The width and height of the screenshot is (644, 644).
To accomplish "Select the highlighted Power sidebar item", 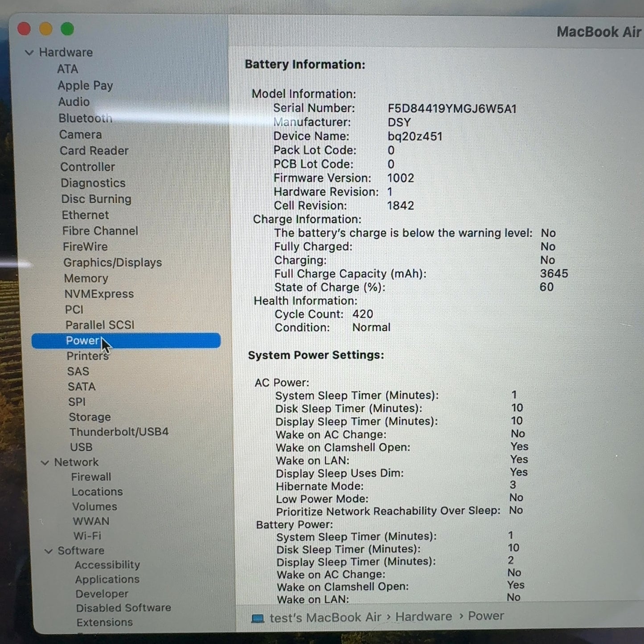I will [x=82, y=341].
